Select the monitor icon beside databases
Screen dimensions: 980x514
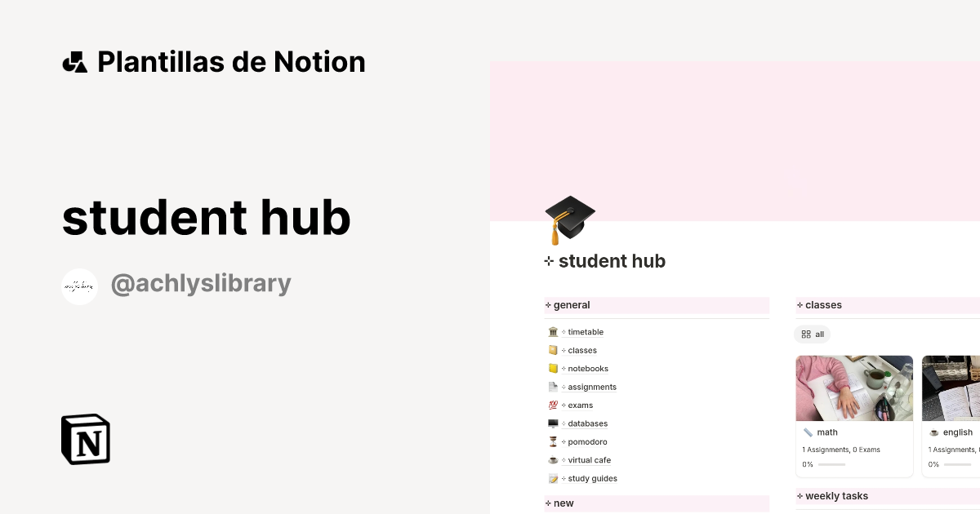tap(554, 423)
